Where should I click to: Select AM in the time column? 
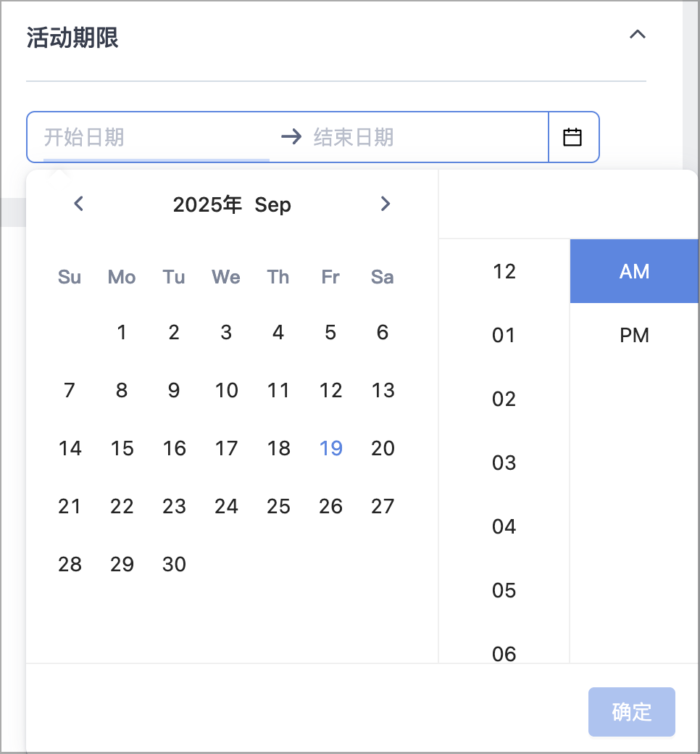point(634,271)
